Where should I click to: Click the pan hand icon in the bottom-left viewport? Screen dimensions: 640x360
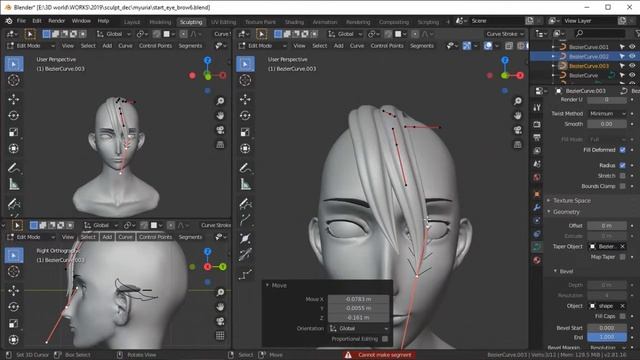tap(220, 307)
